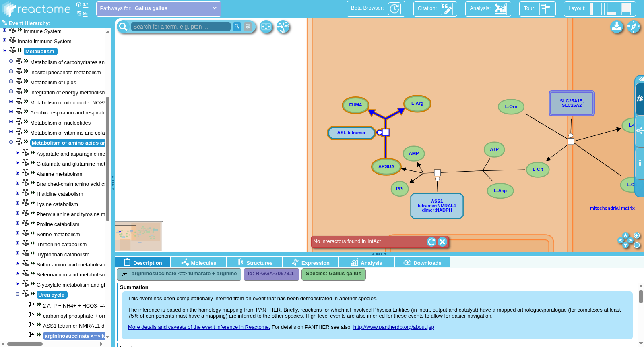Pan diagram left arrow

[x=621, y=240]
